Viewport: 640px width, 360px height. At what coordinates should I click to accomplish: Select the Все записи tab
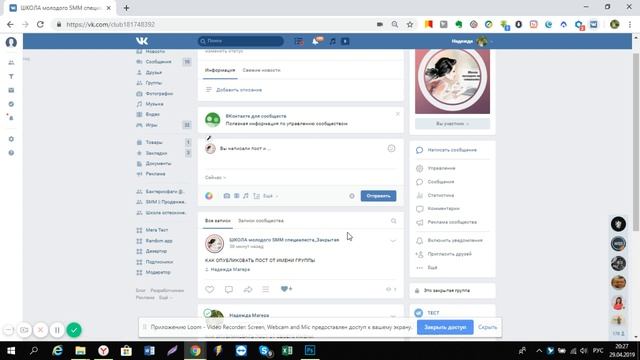(218, 221)
